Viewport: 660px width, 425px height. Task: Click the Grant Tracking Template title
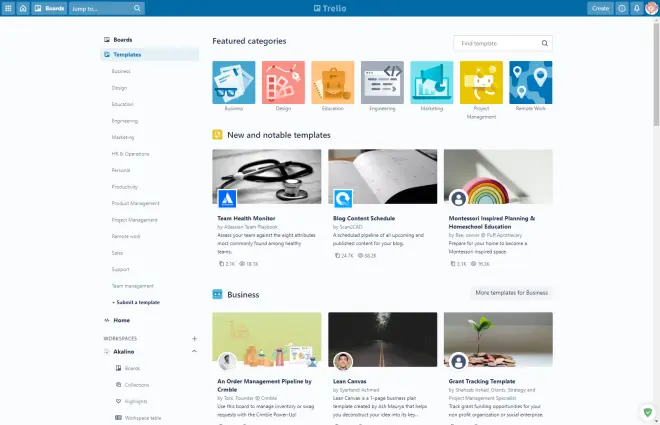click(482, 381)
